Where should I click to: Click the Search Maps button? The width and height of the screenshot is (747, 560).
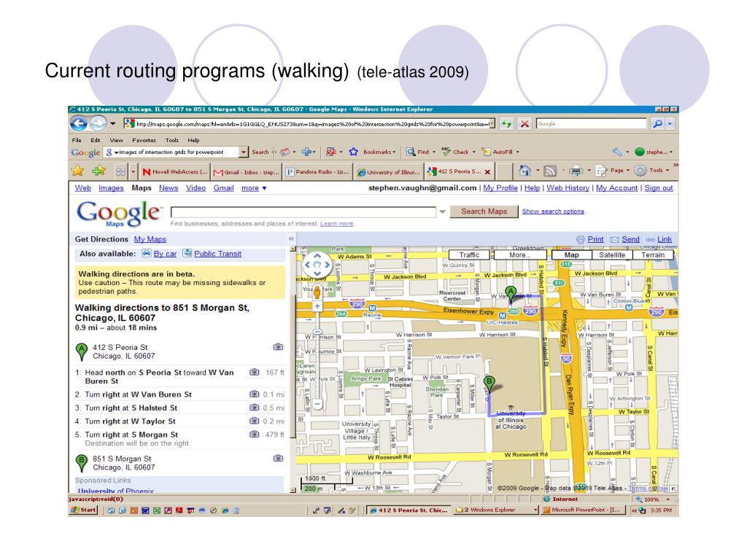pos(484,211)
